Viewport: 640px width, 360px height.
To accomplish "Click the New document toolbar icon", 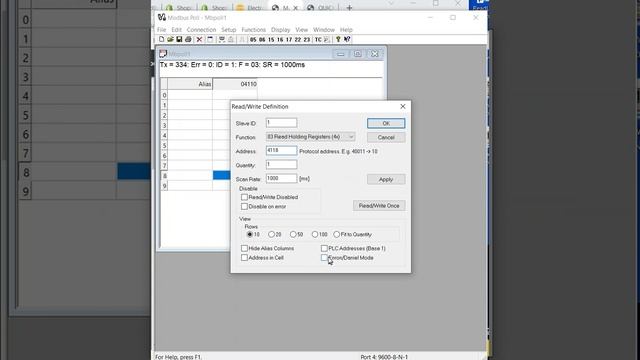I will tap(162, 40).
